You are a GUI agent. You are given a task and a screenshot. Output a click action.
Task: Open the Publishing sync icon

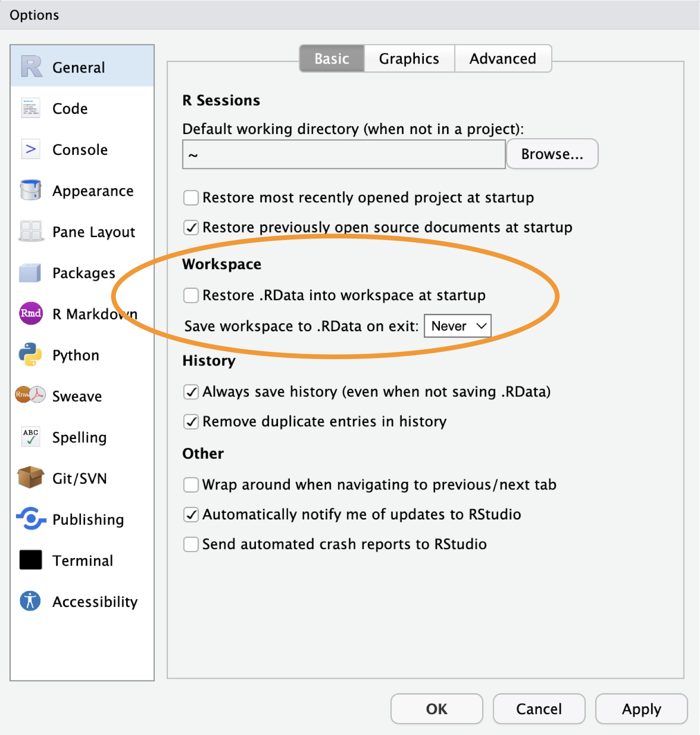[31, 519]
